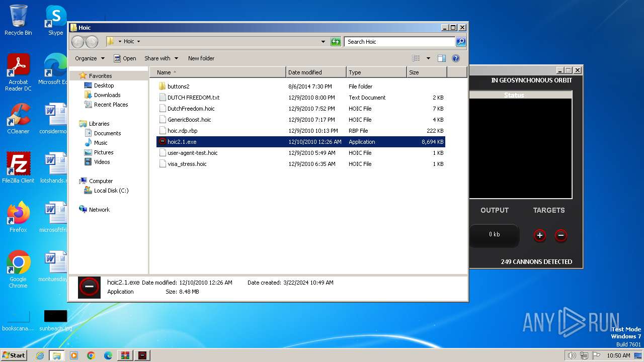Click the Explorer forward arrow
Screen dimensions: 644x362
point(92,42)
